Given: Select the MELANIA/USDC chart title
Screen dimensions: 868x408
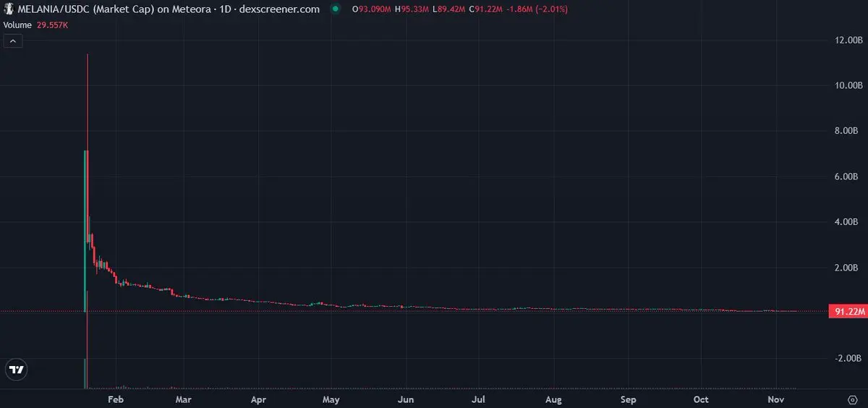Looking at the screenshot, I should tap(169, 9).
